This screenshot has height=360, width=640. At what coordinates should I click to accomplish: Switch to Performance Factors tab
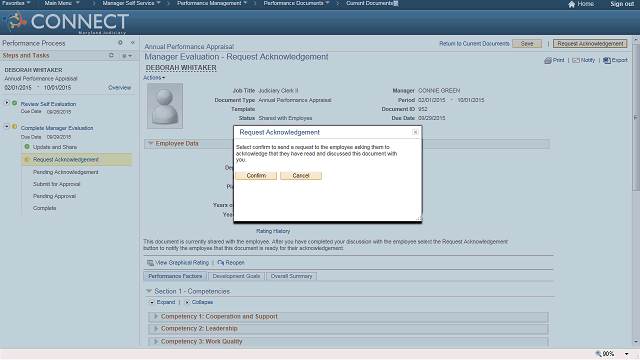click(175, 276)
